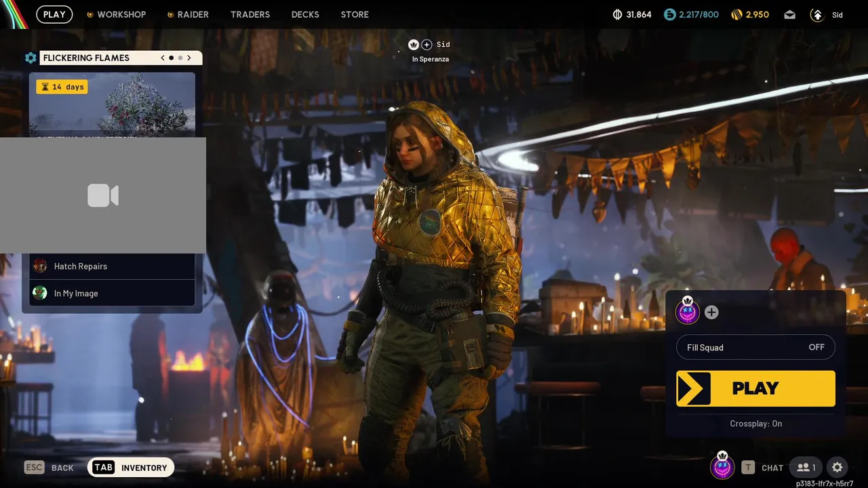The image size is (868, 488).
Task: Click the video camera placeholder icon
Action: [x=103, y=196]
